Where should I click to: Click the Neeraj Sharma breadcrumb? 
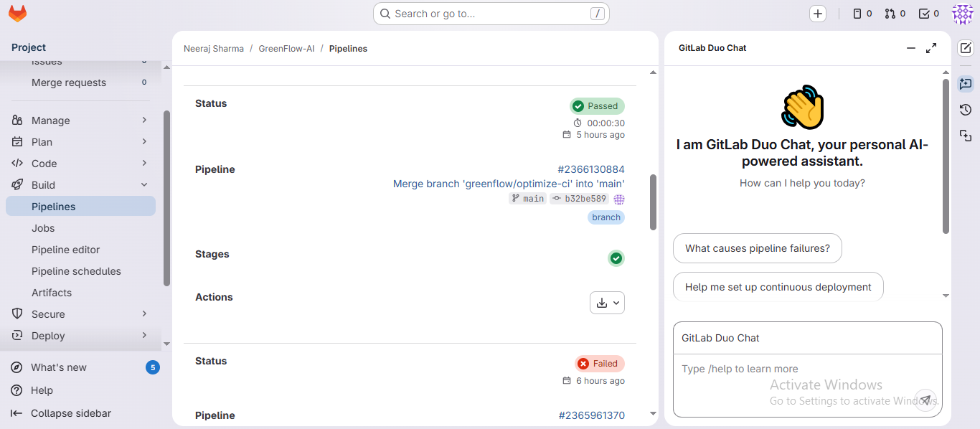click(x=214, y=49)
